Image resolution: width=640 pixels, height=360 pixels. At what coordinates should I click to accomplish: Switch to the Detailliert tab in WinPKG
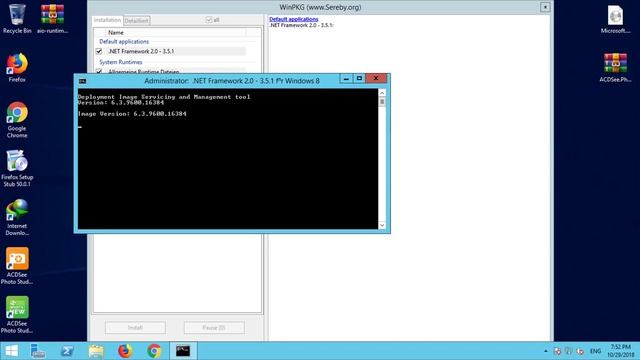[x=137, y=20]
